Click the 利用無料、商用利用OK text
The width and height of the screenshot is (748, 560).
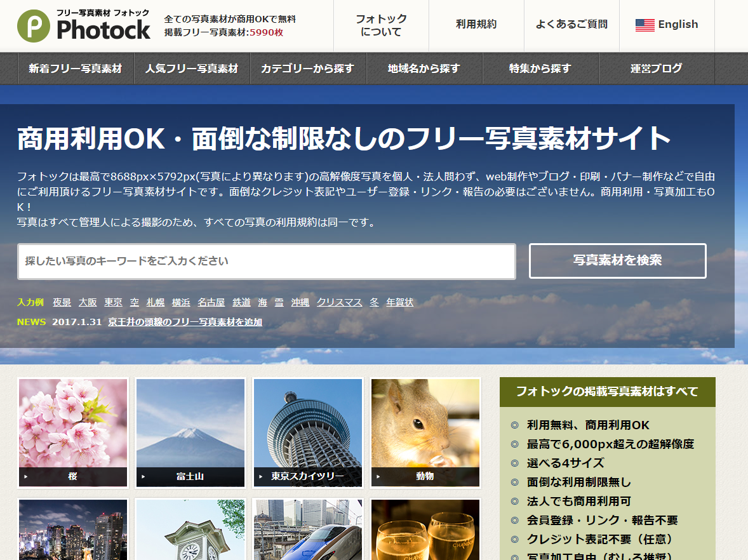point(588,425)
